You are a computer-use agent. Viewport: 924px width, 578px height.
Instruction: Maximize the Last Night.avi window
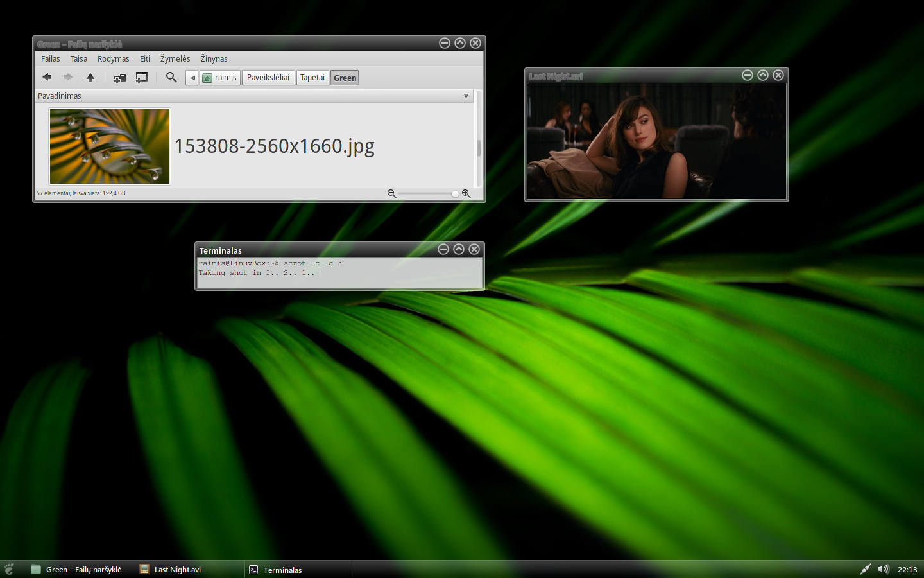[763, 75]
